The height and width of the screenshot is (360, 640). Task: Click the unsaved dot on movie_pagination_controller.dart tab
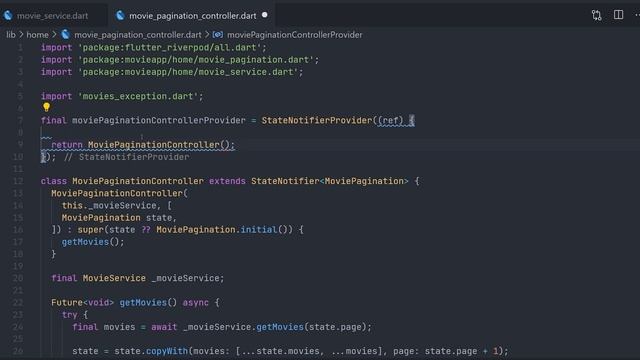[x=264, y=15]
